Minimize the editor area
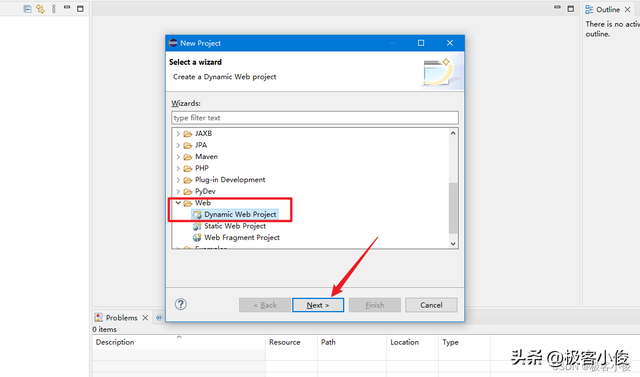This screenshot has width=640, height=377. 557,7
